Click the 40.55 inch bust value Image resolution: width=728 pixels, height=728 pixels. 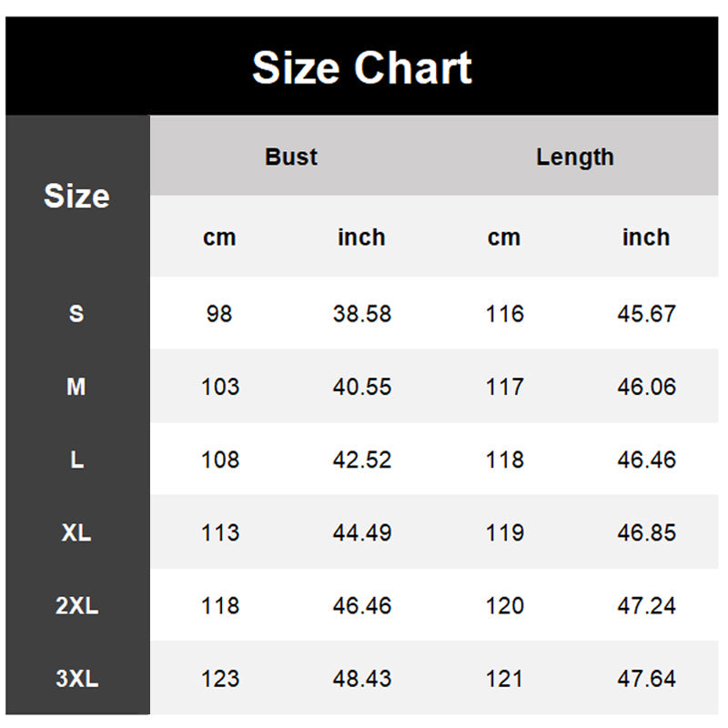[362, 387]
